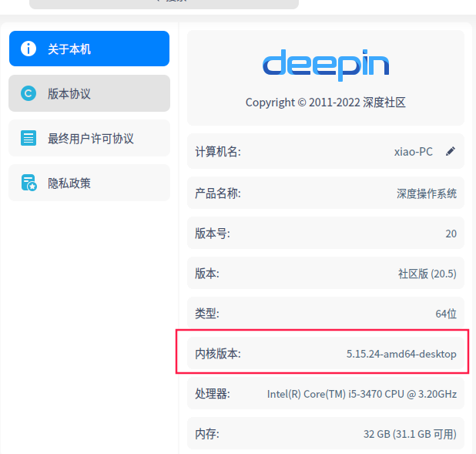Image resolution: width=476 pixels, height=454 pixels.
Task: Click kernel version 5.15.24-amd64-desktop
Action: pos(401,354)
